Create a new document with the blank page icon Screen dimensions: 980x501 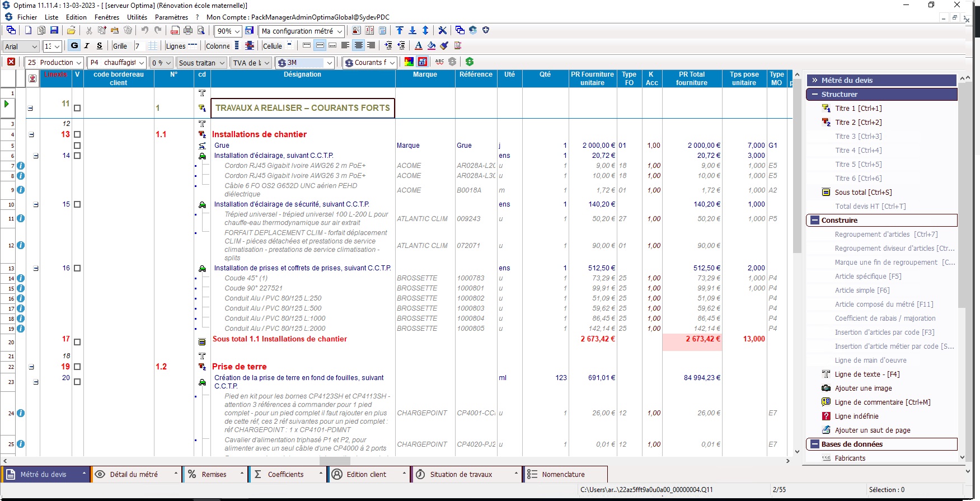28,30
